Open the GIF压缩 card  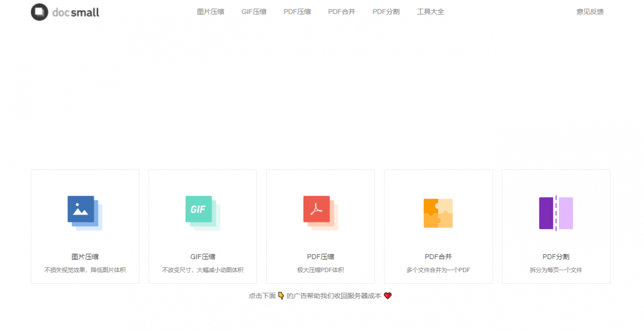tap(202, 226)
